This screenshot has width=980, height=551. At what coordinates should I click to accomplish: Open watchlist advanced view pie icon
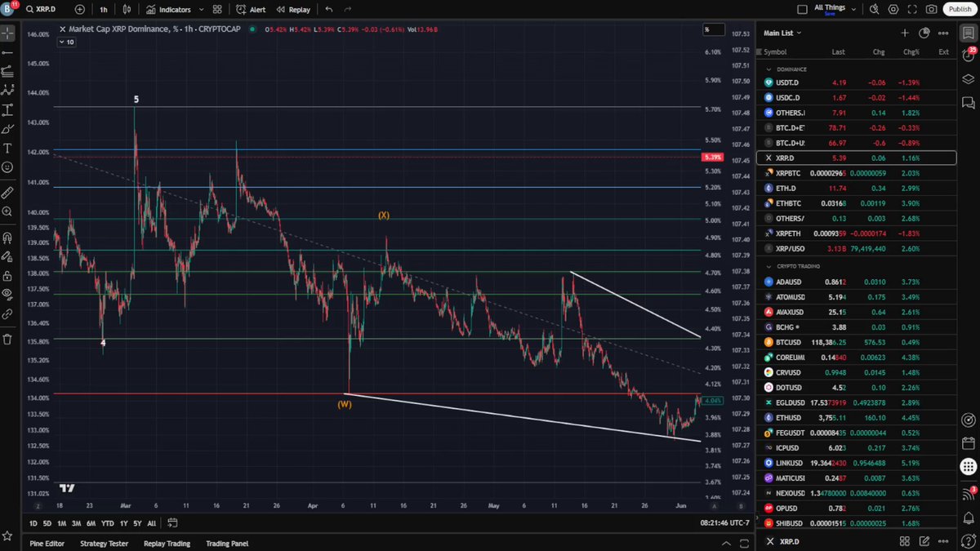coord(924,33)
